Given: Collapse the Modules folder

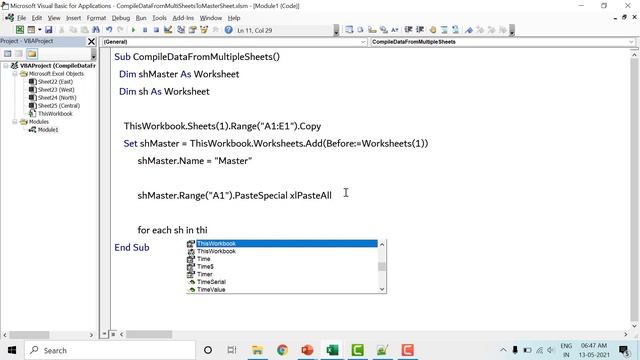Looking at the screenshot, I should pyautogui.click(x=15, y=122).
